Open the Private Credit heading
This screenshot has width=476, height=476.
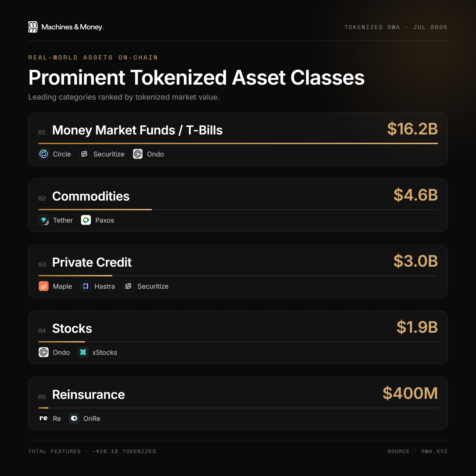click(x=92, y=262)
